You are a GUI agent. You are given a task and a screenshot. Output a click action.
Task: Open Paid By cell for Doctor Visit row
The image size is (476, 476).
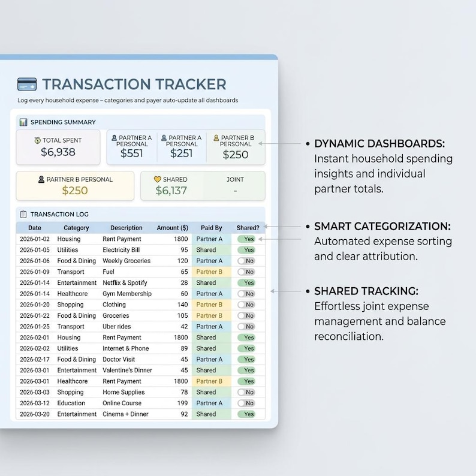(212, 360)
